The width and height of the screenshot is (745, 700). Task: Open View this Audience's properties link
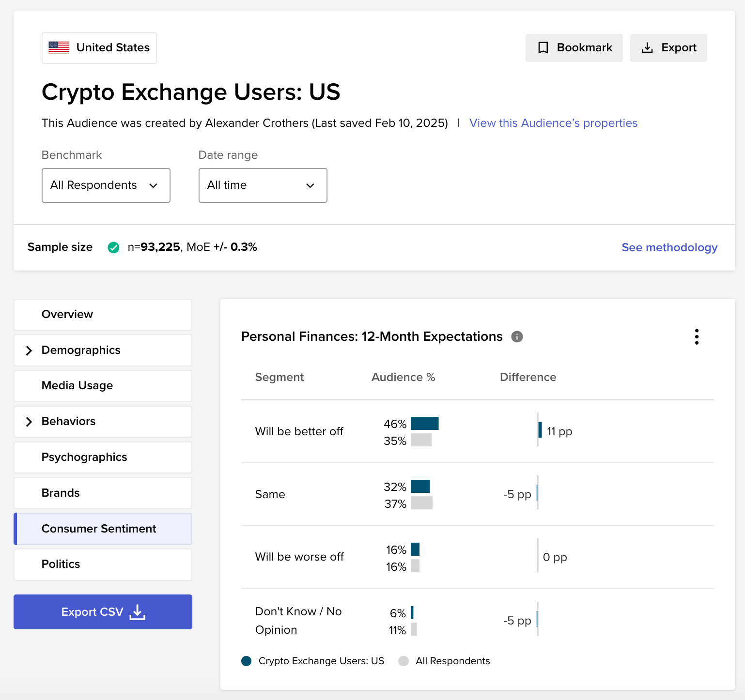click(x=553, y=123)
